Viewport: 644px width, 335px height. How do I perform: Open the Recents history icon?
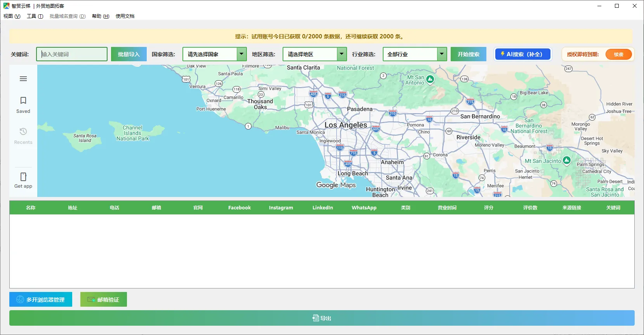(23, 131)
